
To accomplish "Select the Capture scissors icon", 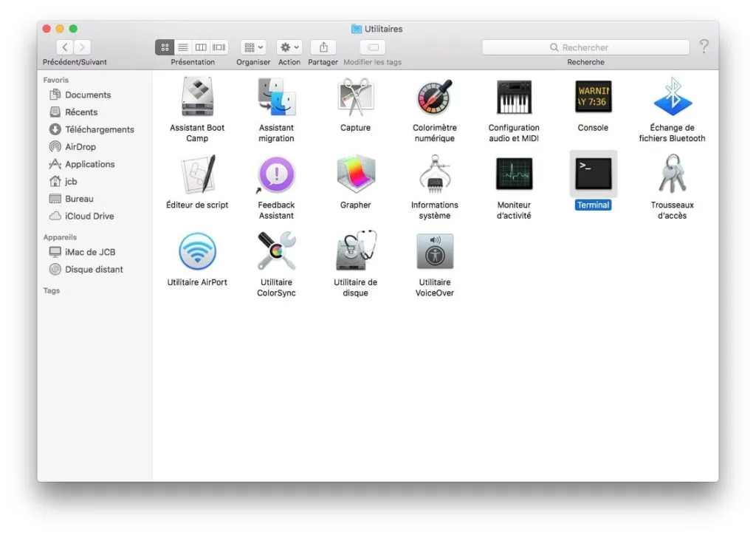I will point(355,97).
